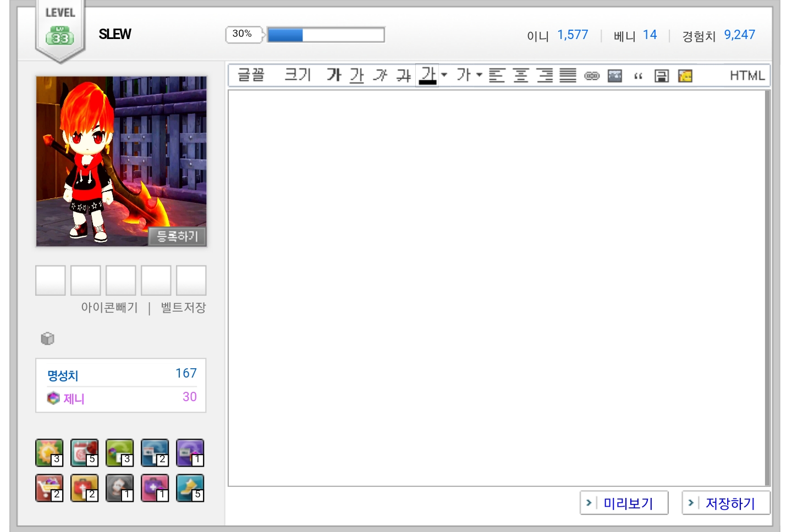The image size is (792, 532).
Task: Select the purple medical bag item icon
Action: pos(155,488)
